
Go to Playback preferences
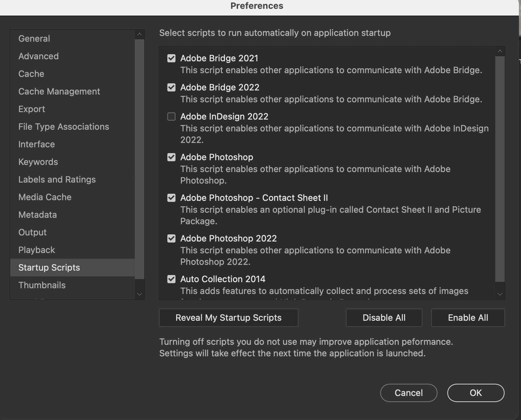(72, 250)
